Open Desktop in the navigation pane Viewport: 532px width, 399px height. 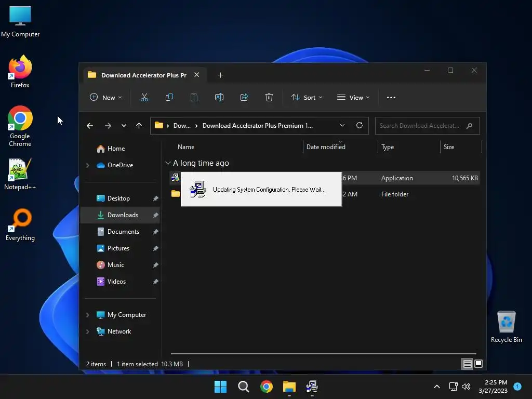click(x=119, y=198)
